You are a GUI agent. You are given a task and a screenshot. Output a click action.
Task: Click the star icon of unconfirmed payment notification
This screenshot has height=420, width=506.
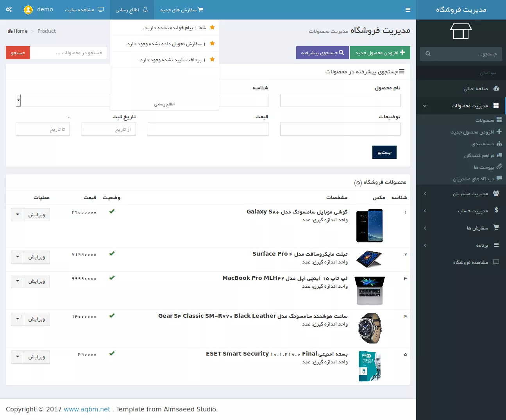(213, 59)
